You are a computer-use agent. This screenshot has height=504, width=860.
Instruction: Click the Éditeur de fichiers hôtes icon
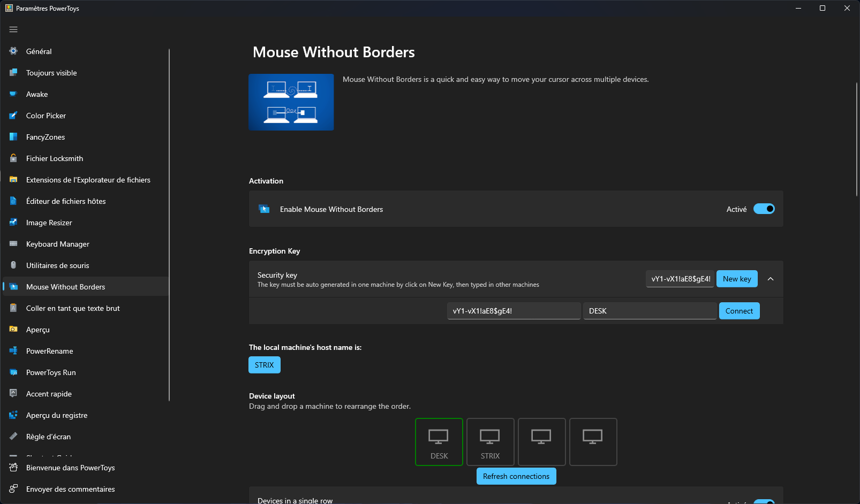point(13,201)
